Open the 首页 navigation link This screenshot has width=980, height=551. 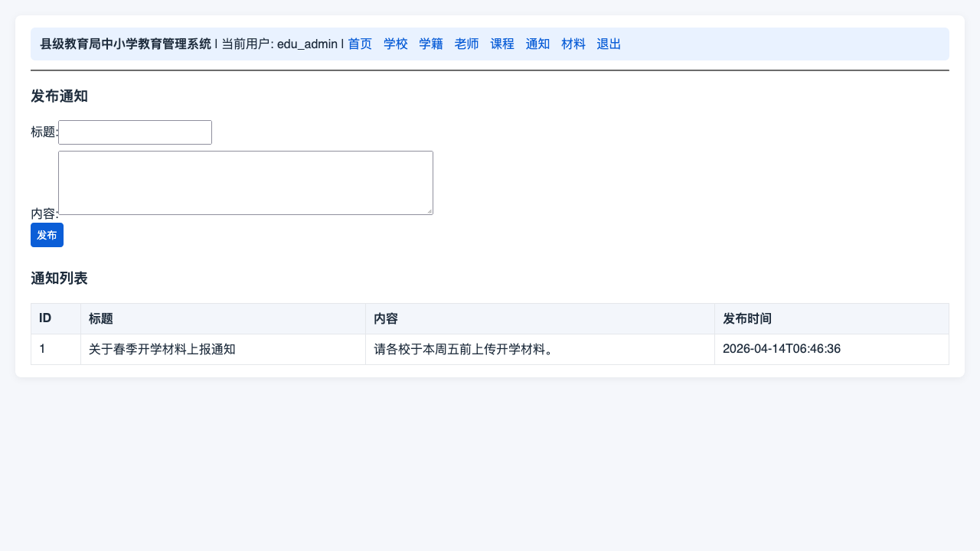point(360,44)
